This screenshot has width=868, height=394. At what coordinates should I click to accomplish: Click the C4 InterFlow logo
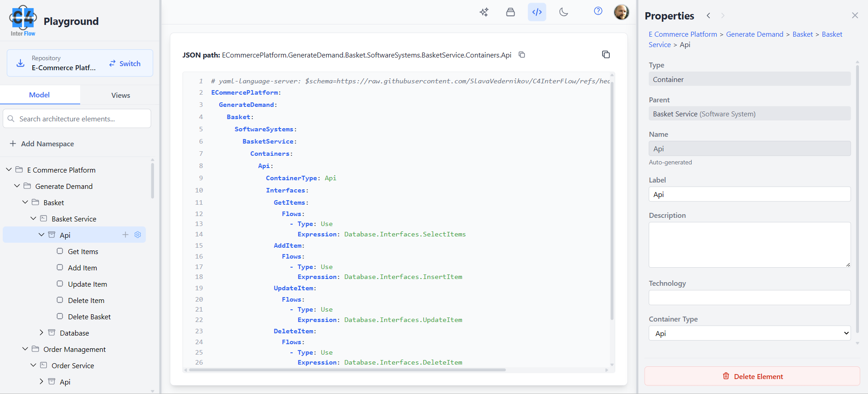click(23, 21)
